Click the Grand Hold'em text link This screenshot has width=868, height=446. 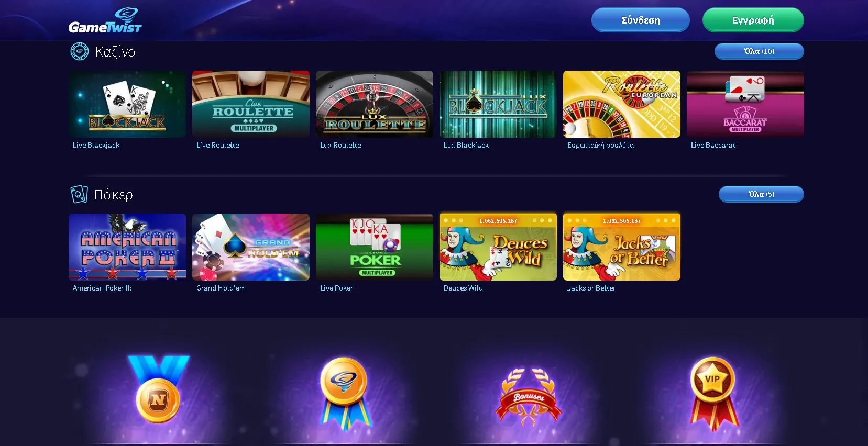point(221,288)
